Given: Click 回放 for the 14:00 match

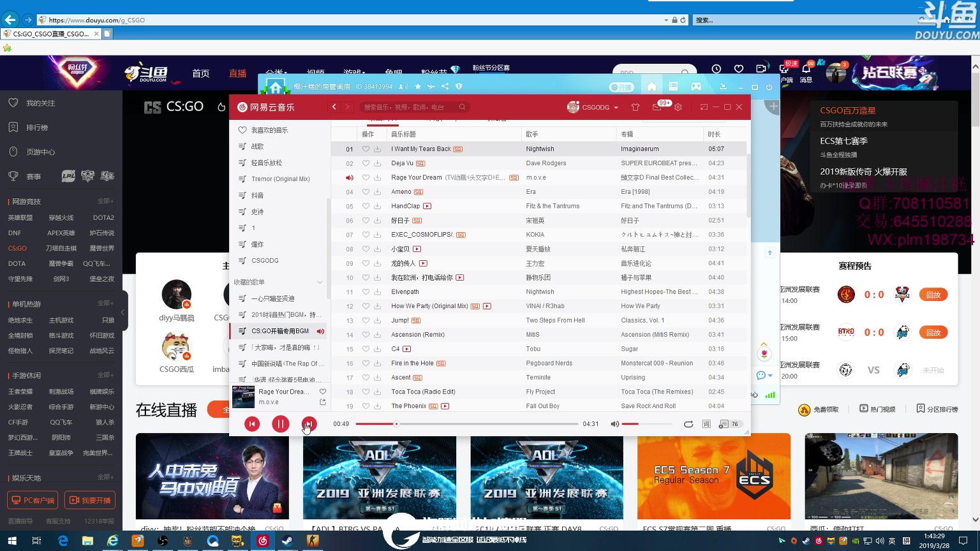Looking at the screenshot, I should pos(933,295).
